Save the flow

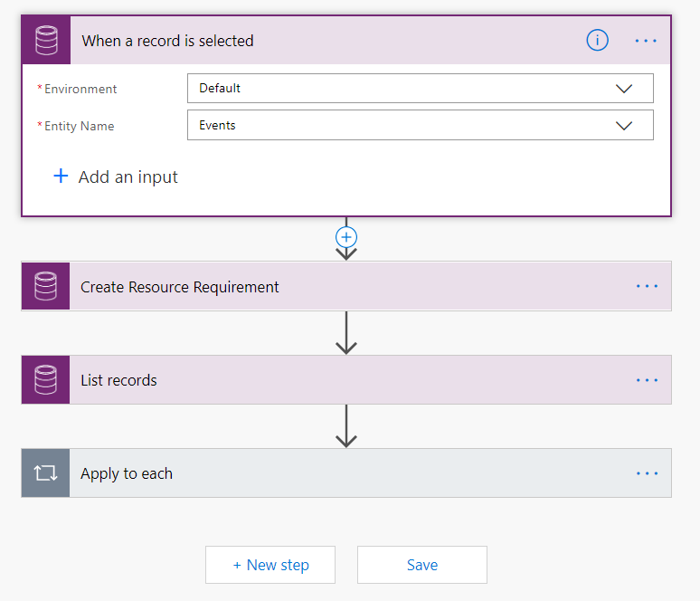coord(422,565)
